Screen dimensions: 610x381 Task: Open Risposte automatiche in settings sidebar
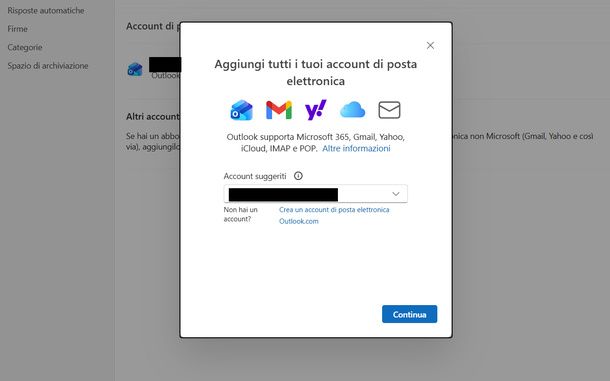coord(46,11)
